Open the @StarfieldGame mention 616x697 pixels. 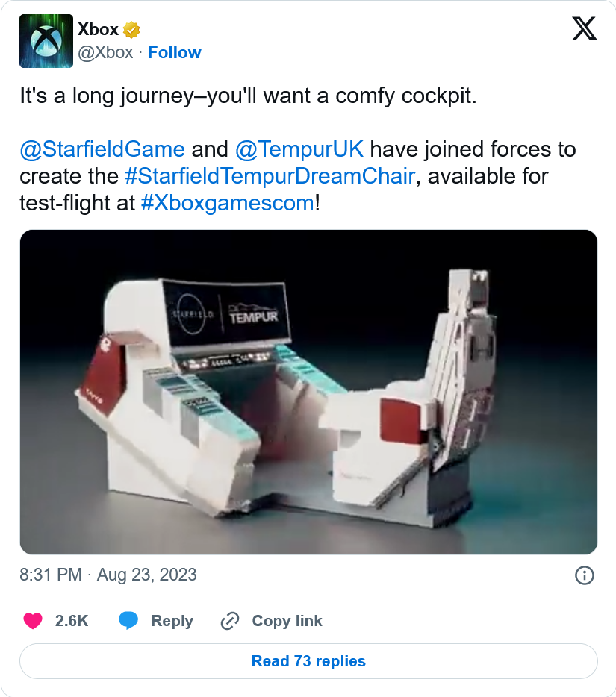click(102, 149)
